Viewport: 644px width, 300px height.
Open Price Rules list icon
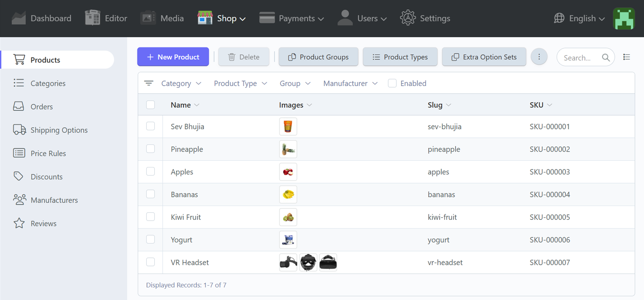18,153
